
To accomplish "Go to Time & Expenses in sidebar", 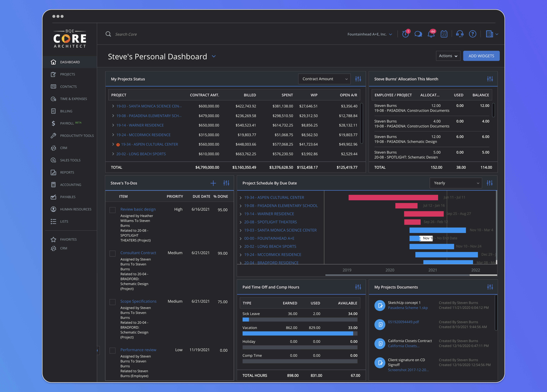I will point(73,99).
